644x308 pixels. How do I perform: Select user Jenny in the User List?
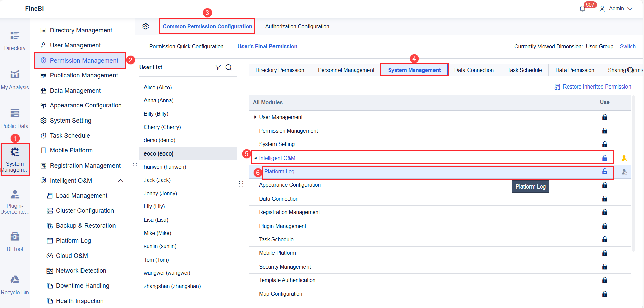click(161, 193)
